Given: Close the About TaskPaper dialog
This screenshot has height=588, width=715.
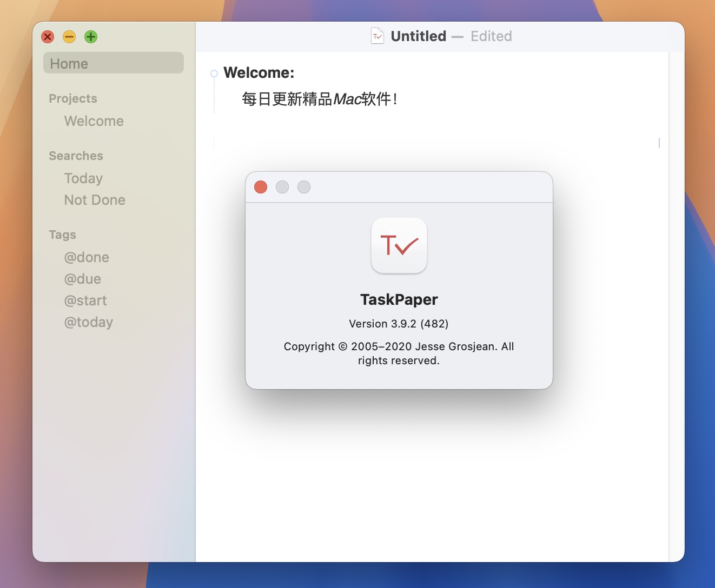Looking at the screenshot, I should [x=261, y=187].
